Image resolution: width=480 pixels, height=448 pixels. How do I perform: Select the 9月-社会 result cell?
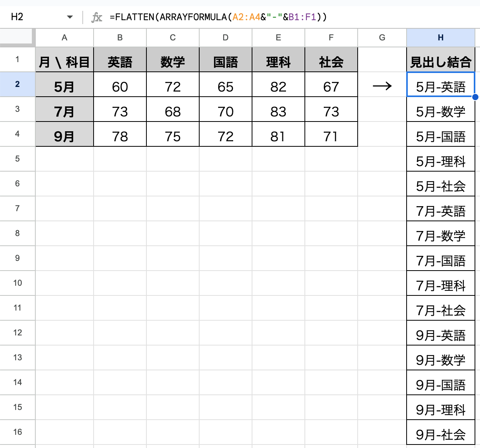pyautogui.click(x=440, y=432)
